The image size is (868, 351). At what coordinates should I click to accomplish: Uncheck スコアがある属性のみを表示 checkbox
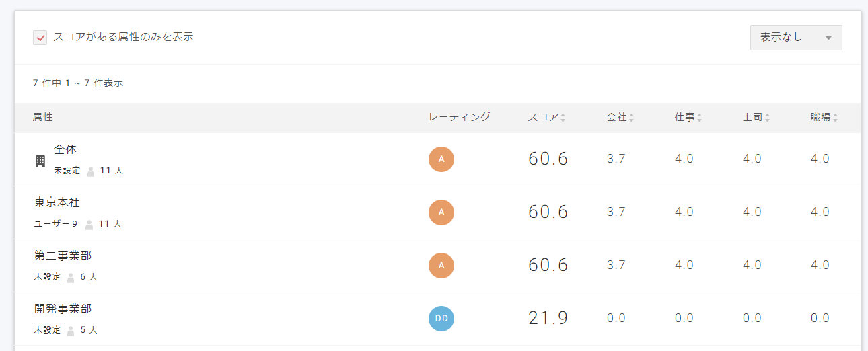tap(40, 38)
